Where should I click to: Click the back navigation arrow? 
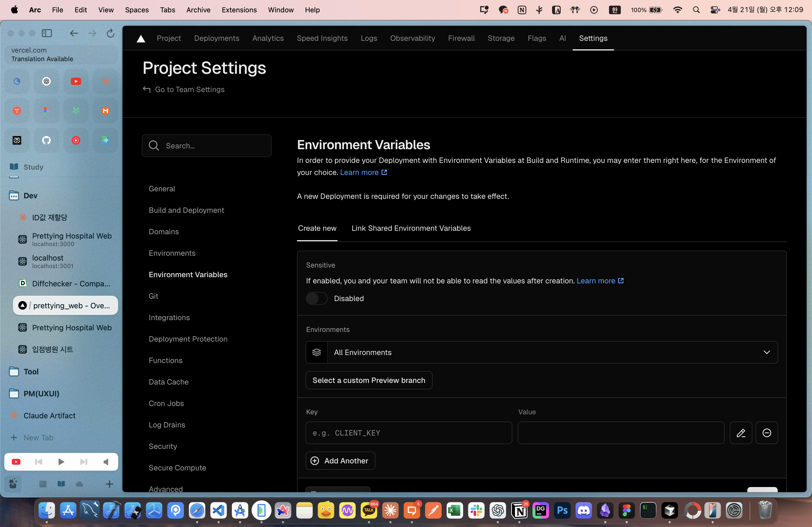point(74,33)
